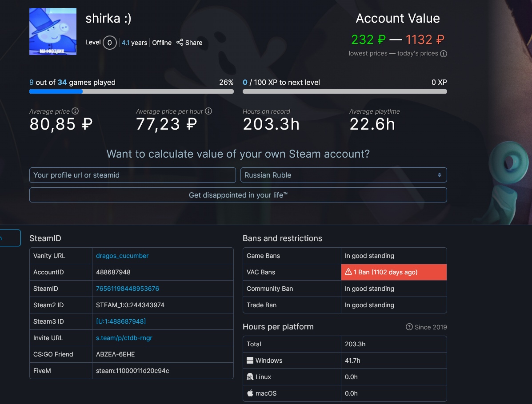532x404 pixels.
Task: Open the 76561198448953676 SteamID link
Action: pos(128,289)
